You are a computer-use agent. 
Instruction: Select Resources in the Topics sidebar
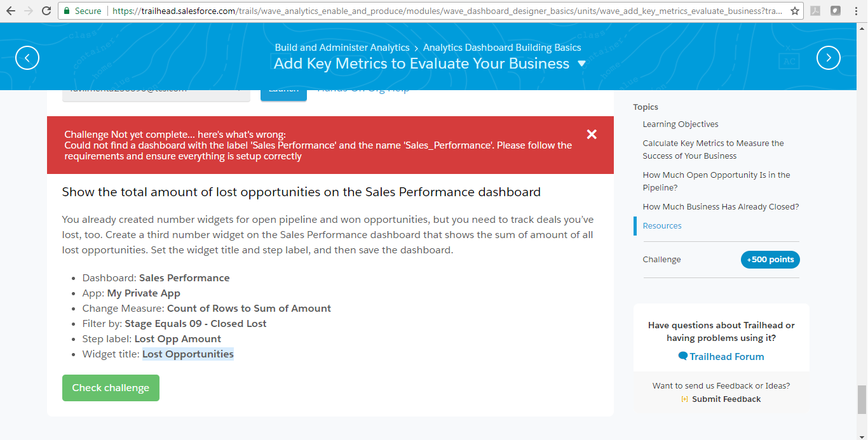(662, 225)
